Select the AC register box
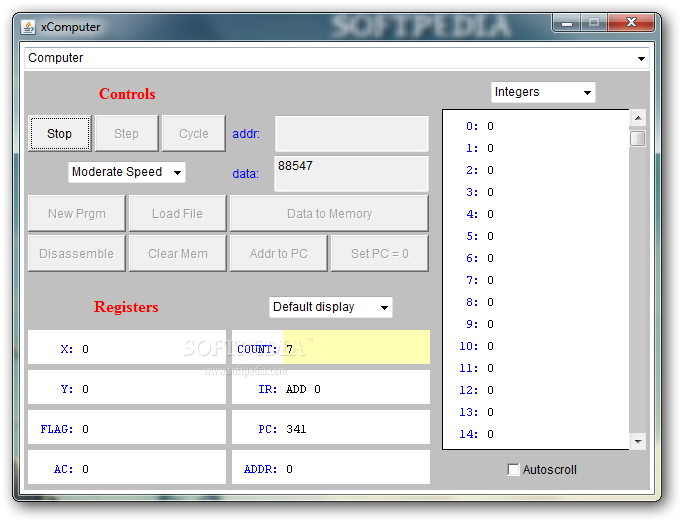Viewport: 682px width, 522px height. [127, 467]
